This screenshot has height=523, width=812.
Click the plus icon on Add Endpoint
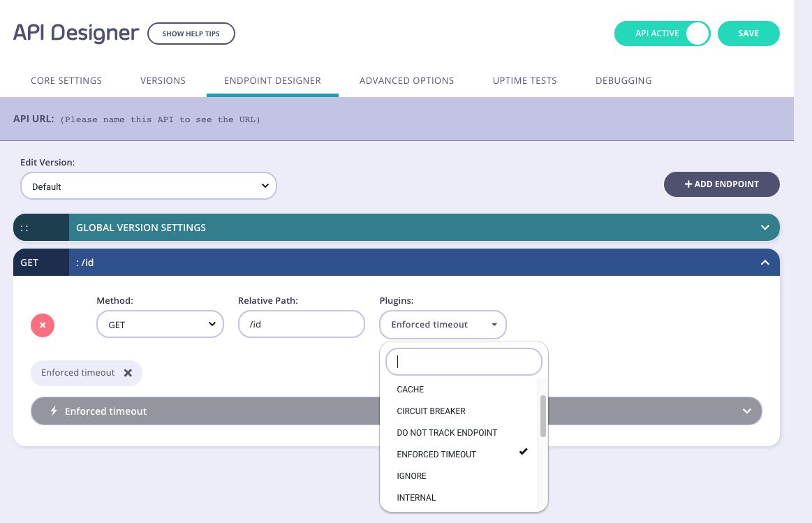tap(690, 184)
